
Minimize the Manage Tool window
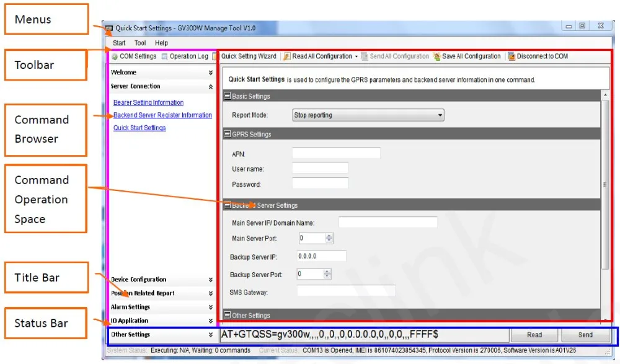pos(569,26)
